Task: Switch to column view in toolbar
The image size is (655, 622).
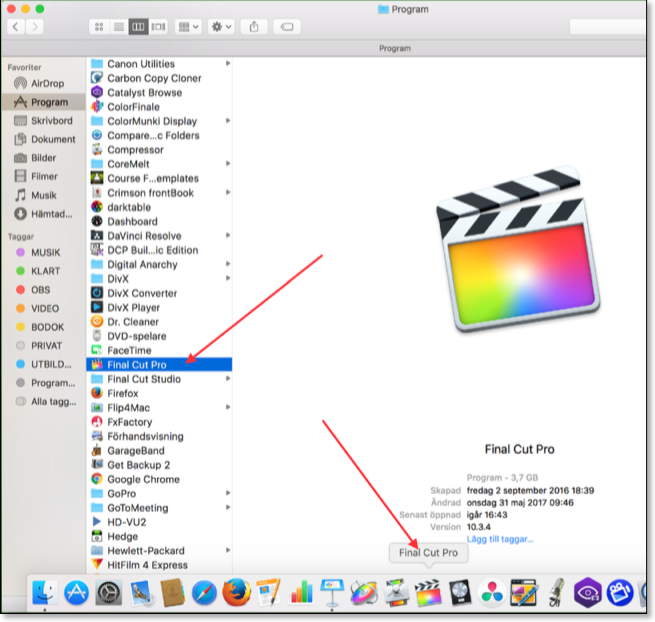Action: point(138,27)
